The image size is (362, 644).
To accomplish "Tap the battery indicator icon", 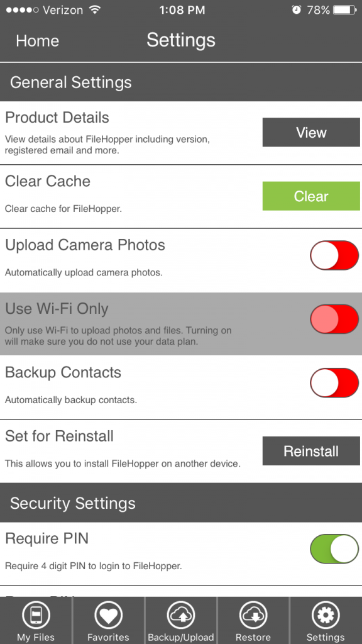I will [x=346, y=10].
